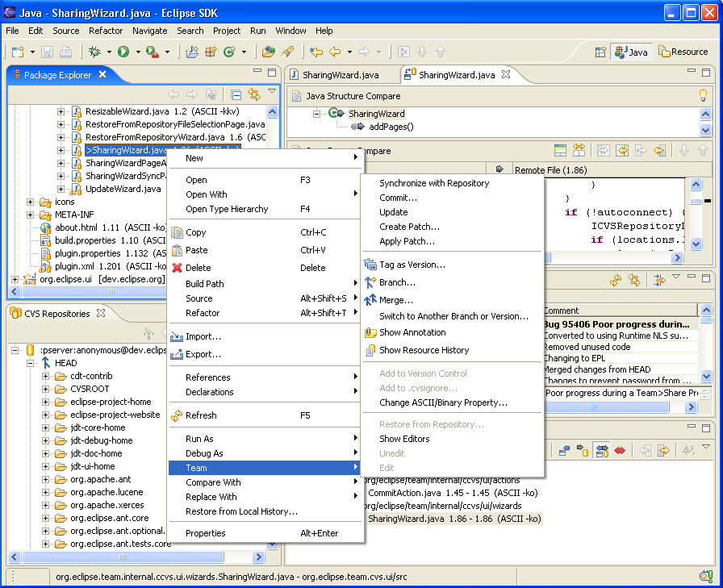Click the New wizard toolbar icon
Image resolution: width=723 pixels, height=588 pixels.
pos(18,52)
